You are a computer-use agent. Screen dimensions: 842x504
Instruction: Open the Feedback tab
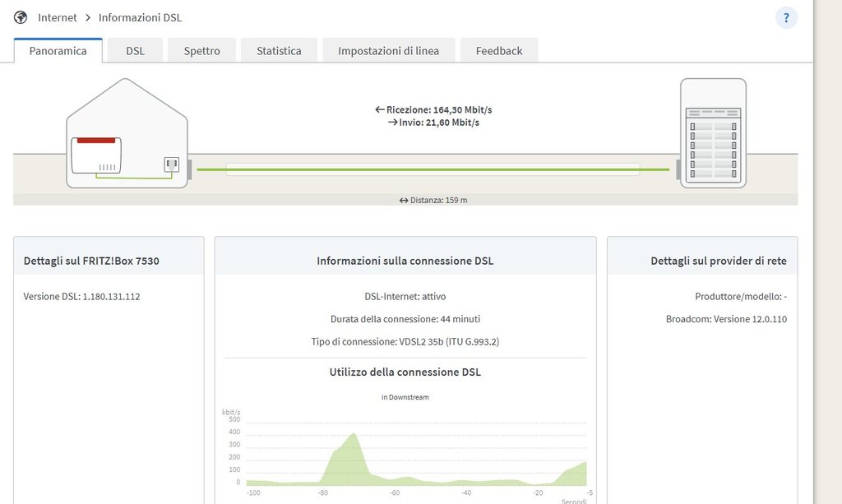click(498, 50)
